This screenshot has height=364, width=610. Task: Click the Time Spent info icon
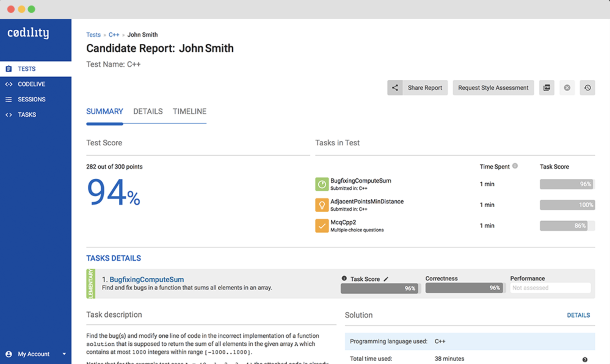(515, 166)
